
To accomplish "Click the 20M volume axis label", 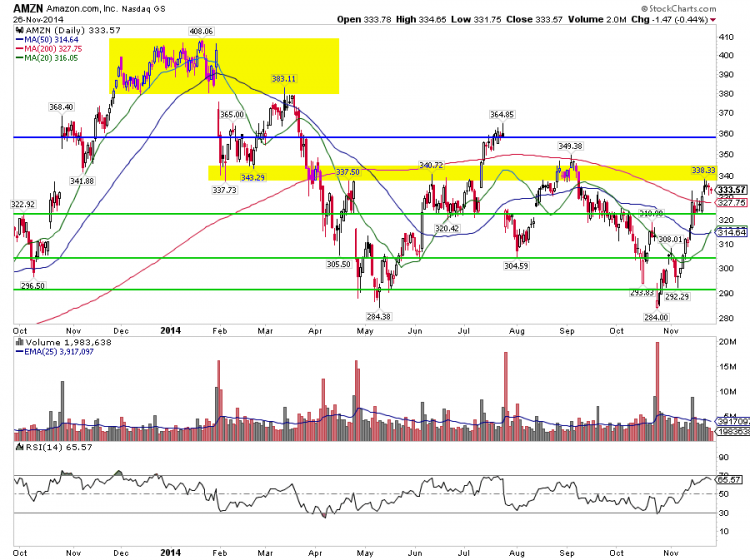I will click(727, 341).
